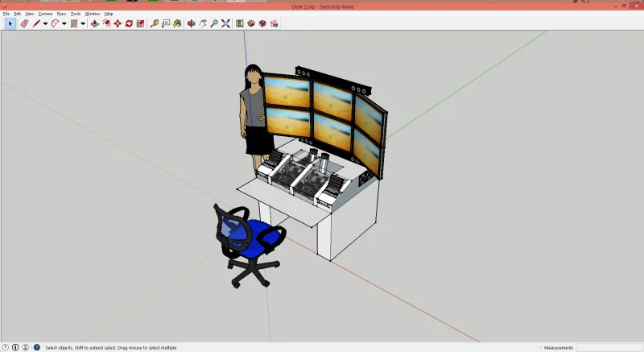644x352 pixels.
Task: Click the 'Measurements' label in status bar
Action: (x=558, y=348)
